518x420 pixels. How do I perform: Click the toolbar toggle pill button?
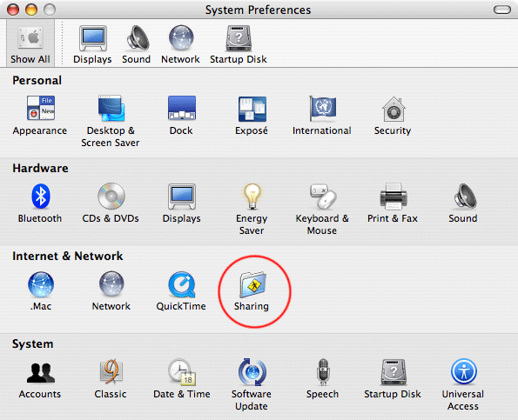click(x=502, y=10)
